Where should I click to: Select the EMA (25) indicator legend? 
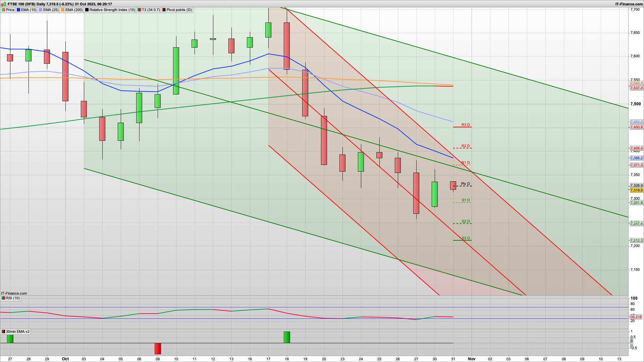pyautogui.click(x=49, y=10)
